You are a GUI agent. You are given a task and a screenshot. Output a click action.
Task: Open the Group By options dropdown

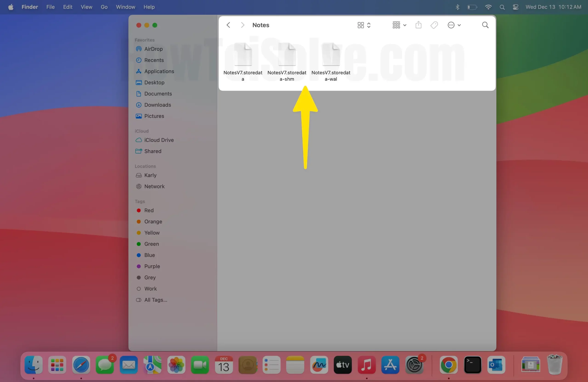(399, 25)
